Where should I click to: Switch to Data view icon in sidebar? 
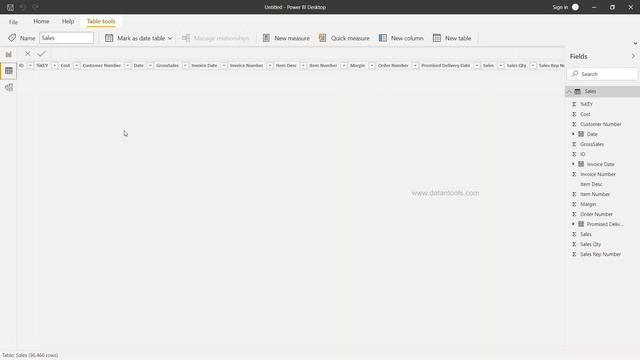click(9, 71)
